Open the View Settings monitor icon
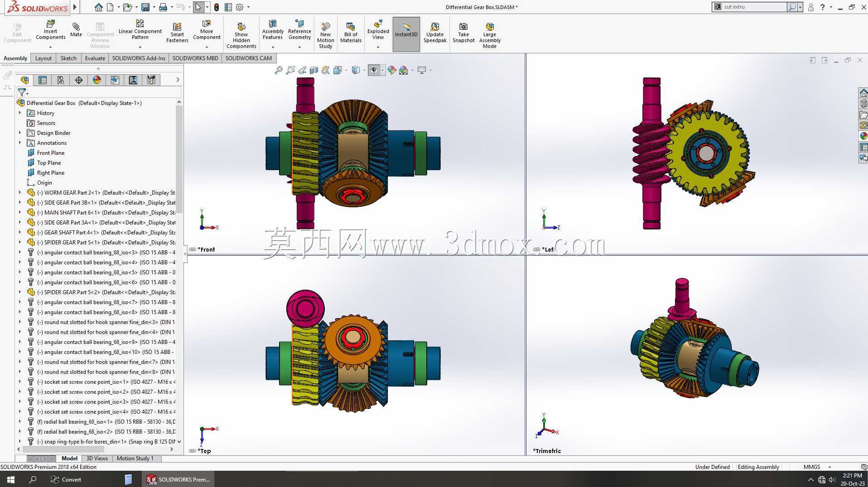Image resolution: width=868 pixels, height=487 pixels. pos(422,70)
